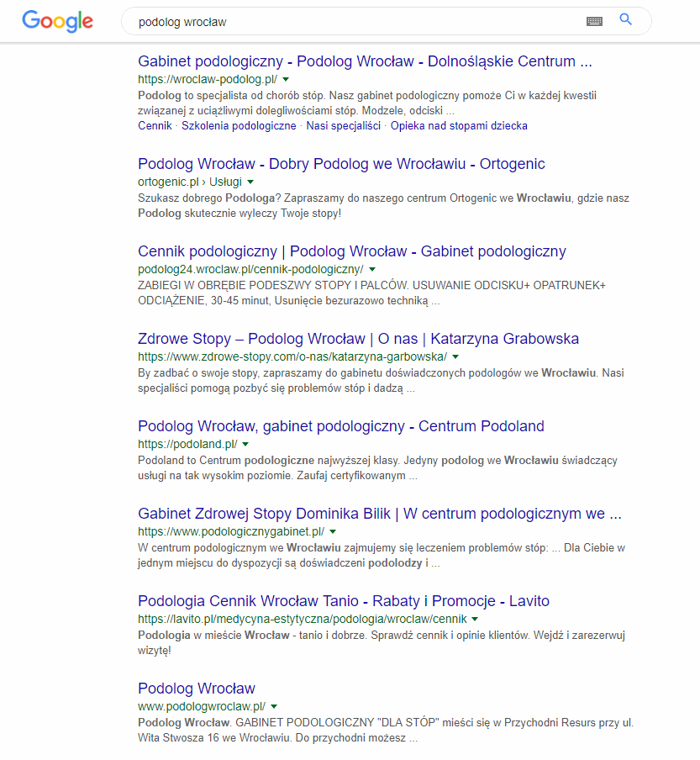Click snippet 'By zadbać o swoje stopy, zapraszamy'

381,381
